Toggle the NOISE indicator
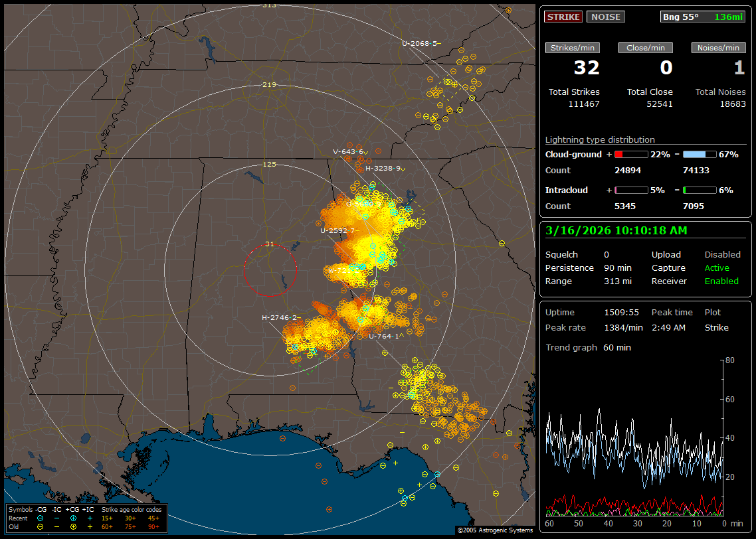 coord(605,17)
